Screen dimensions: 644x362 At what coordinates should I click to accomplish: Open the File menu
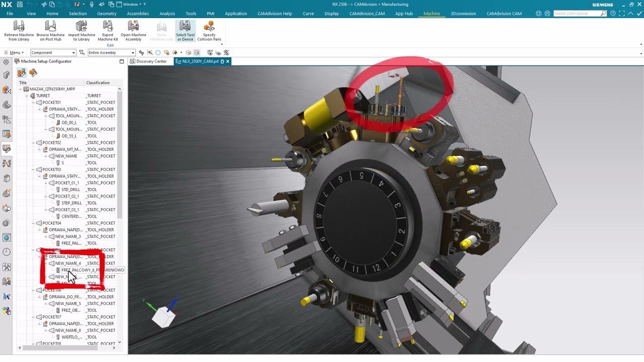(10, 14)
